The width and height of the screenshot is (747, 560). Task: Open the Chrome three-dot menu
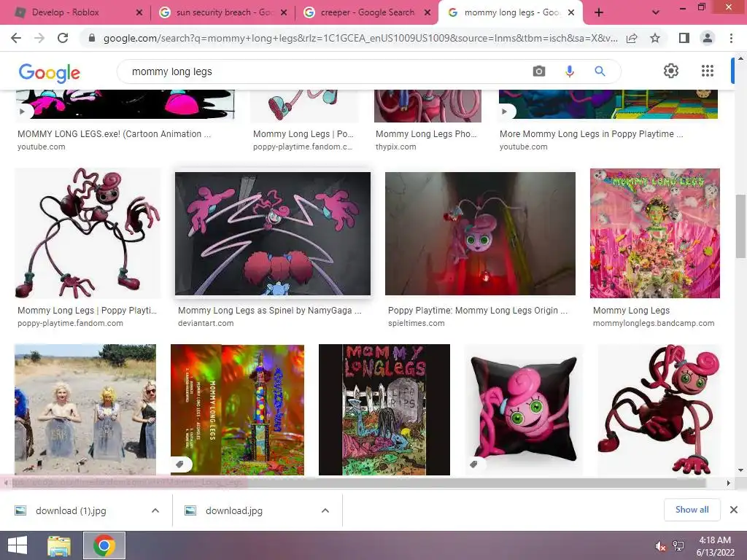click(731, 38)
